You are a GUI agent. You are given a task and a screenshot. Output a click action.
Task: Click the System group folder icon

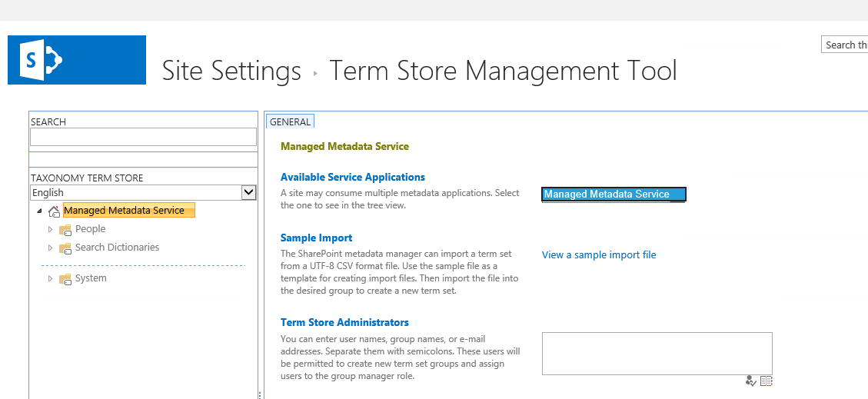pos(65,279)
